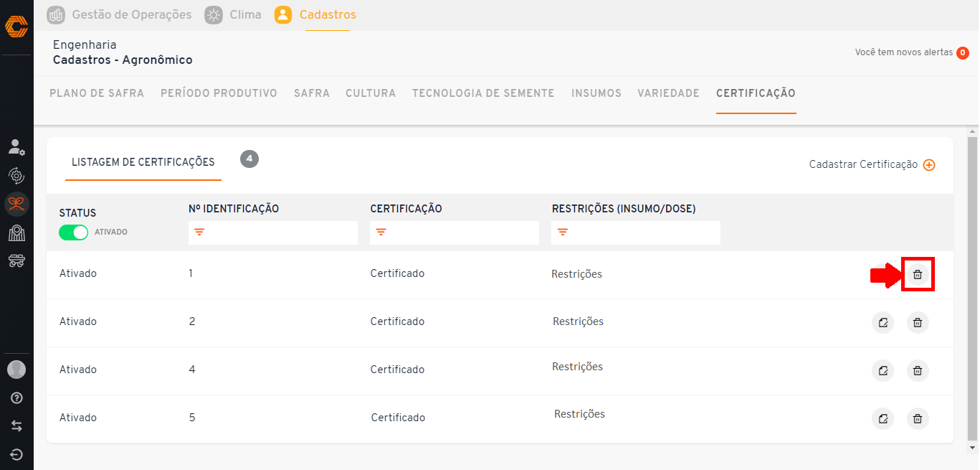
Task: Open help question mark icon
Action: [x=16, y=398]
